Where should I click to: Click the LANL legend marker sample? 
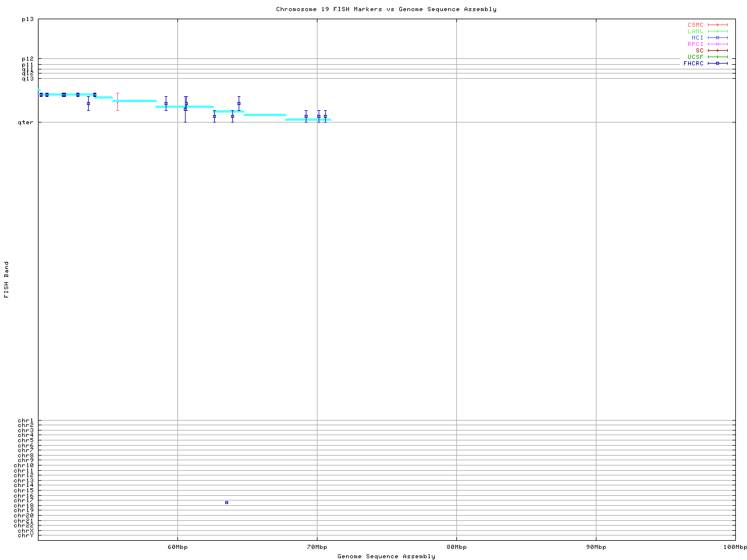pyautogui.click(x=717, y=32)
